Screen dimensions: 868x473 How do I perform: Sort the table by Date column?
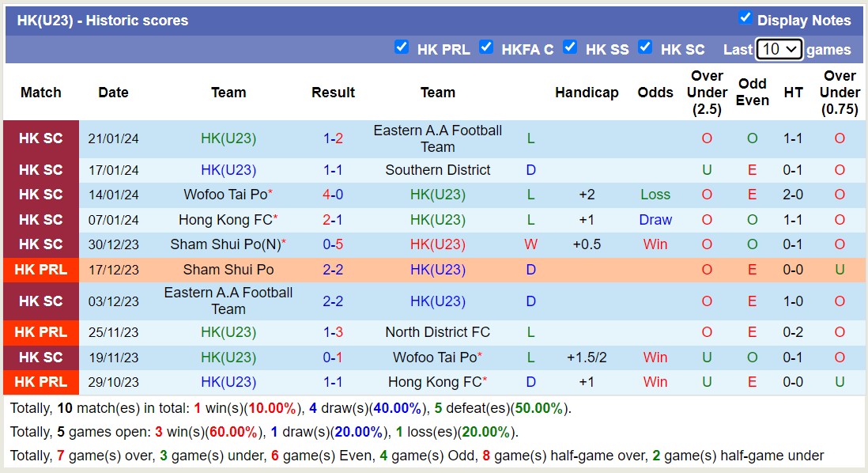pyautogui.click(x=113, y=93)
